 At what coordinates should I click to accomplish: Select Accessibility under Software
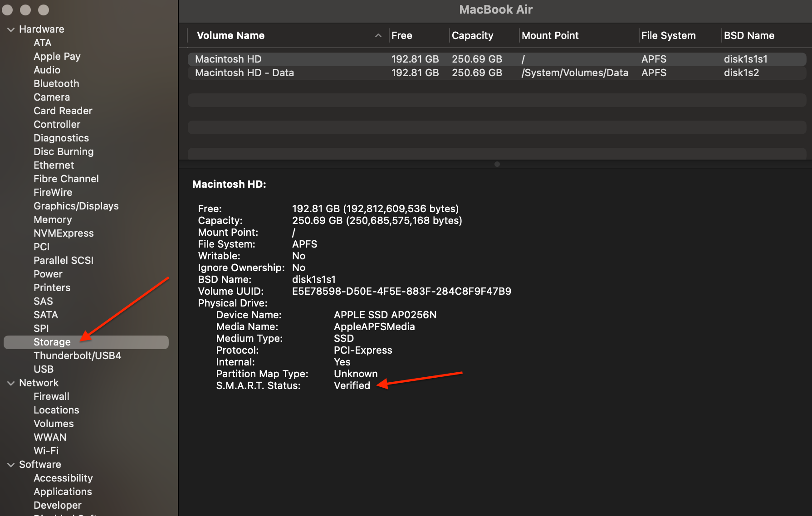coord(63,478)
